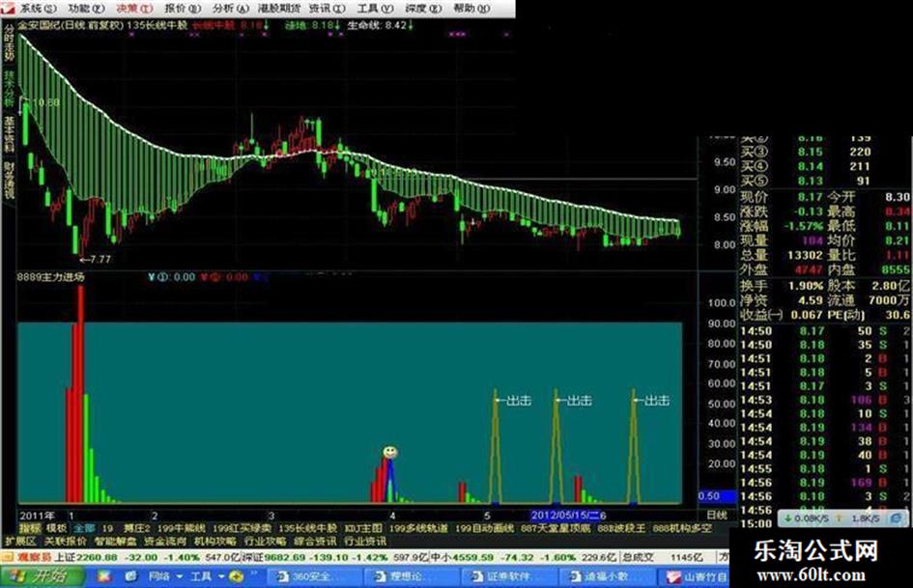Select the 887天堂星顶底 indicator tab
The width and height of the screenshot is (913, 588).
[556, 528]
